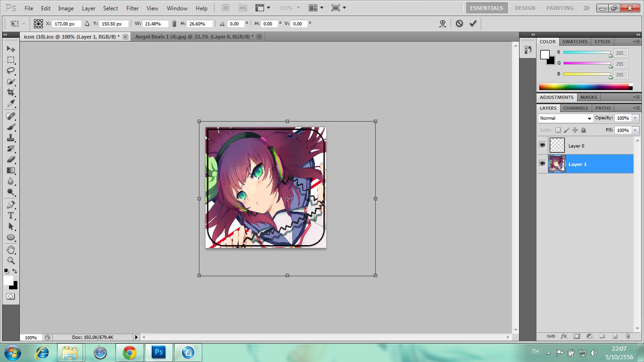The height and width of the screenshot is (362, 644).
Task: Open the status bar info arrow
Action: click(x=137, y=337)
